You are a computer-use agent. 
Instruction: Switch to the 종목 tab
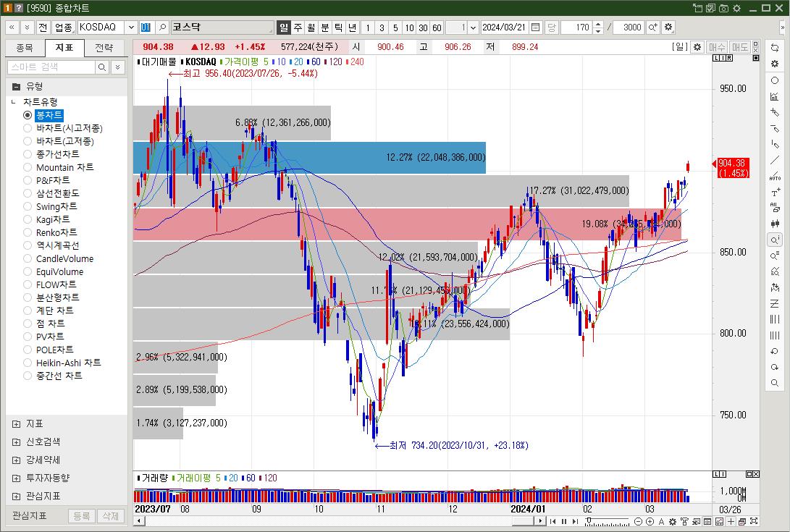tap(25, 48)
